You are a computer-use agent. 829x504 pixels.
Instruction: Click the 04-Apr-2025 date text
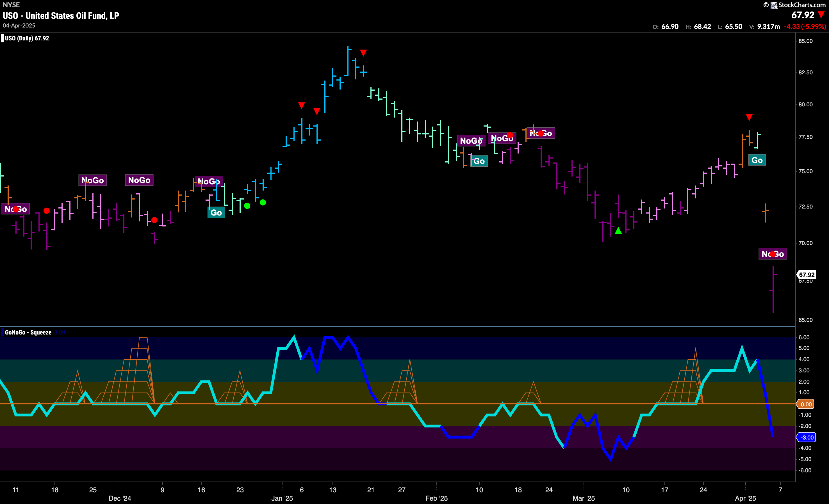19,26
